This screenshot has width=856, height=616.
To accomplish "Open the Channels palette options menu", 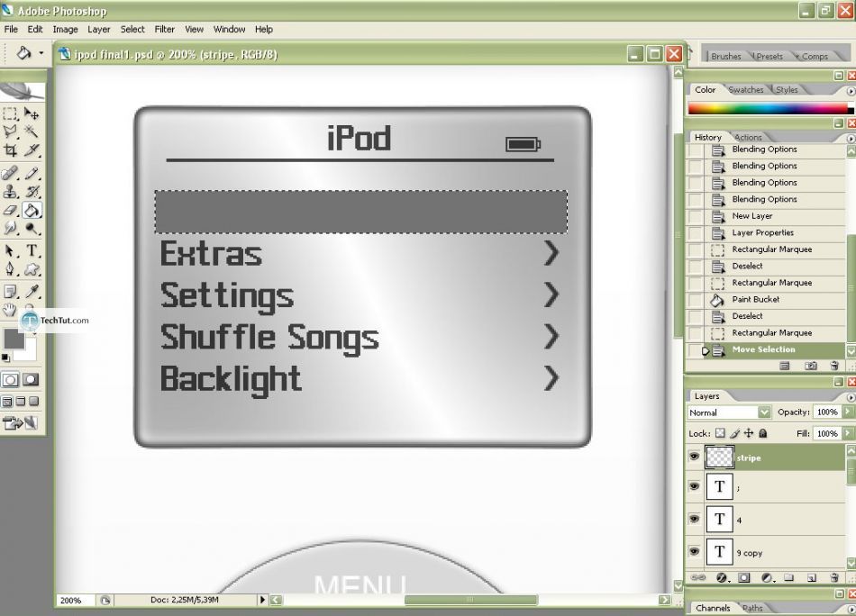I will click(x=851, y=609).
